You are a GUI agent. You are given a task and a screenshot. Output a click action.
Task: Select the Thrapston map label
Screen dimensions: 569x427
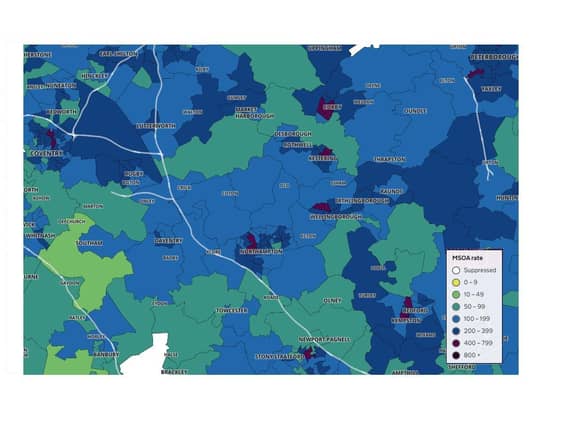pos(390,159)
